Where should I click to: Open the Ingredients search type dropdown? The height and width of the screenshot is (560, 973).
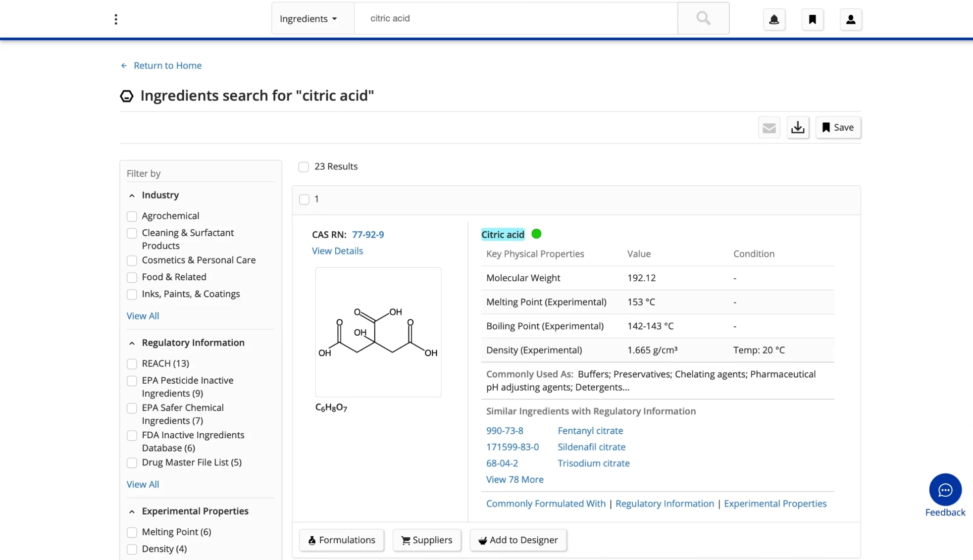coord(312,18)
